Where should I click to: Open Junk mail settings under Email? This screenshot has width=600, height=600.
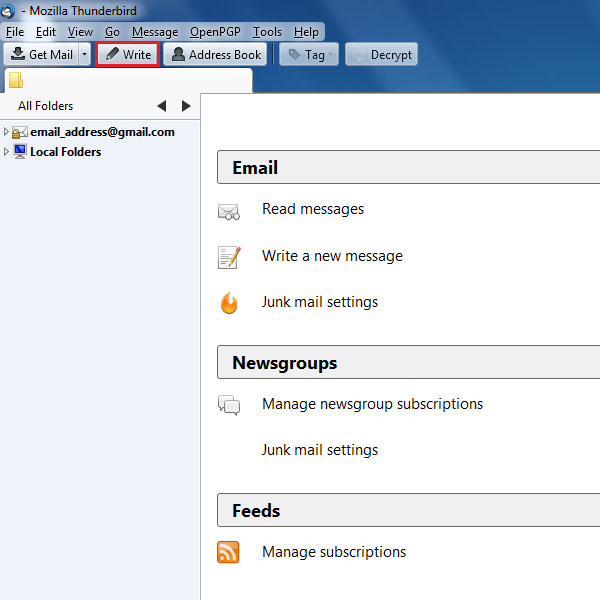pos(320,302)
